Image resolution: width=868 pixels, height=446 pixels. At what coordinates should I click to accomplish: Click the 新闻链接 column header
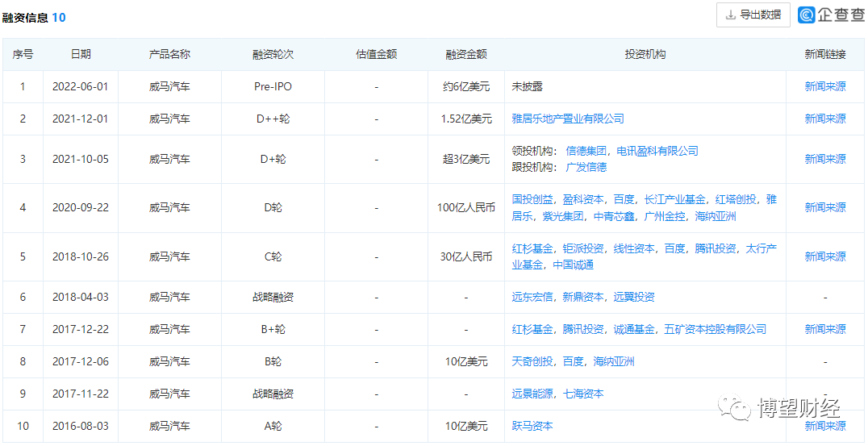[824, 54]
